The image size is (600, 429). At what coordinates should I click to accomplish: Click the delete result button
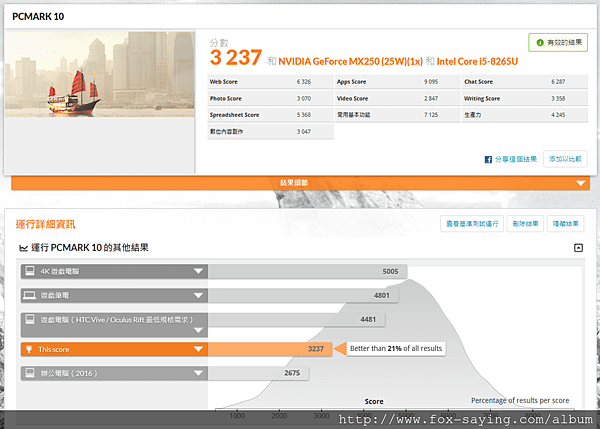pyautogui.click(x=525, y=224)
